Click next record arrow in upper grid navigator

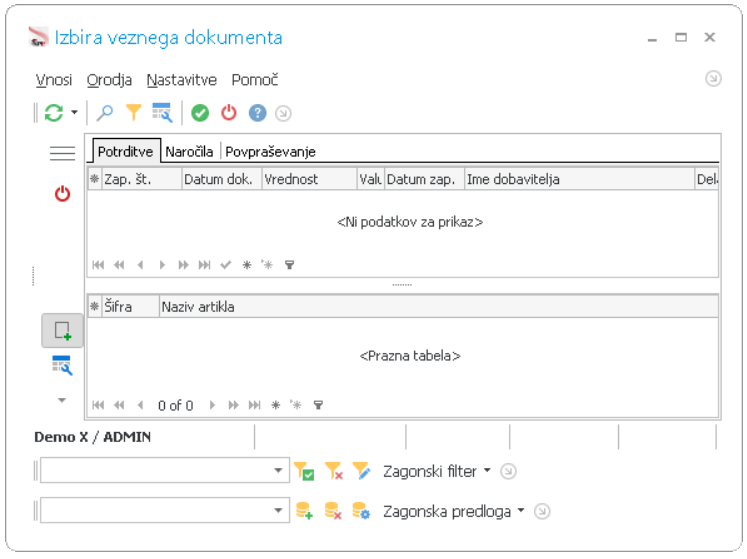(x=162, y=265)
